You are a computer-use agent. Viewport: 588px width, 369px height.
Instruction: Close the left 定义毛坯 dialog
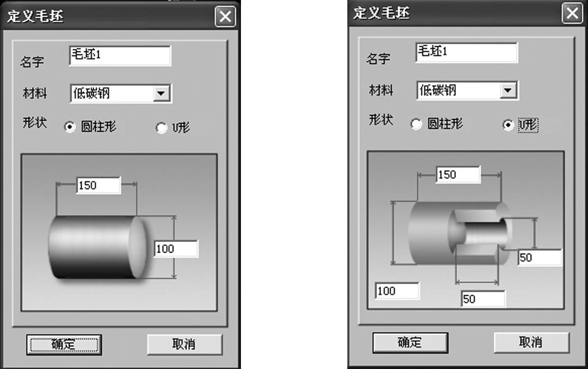pos(225,16)
